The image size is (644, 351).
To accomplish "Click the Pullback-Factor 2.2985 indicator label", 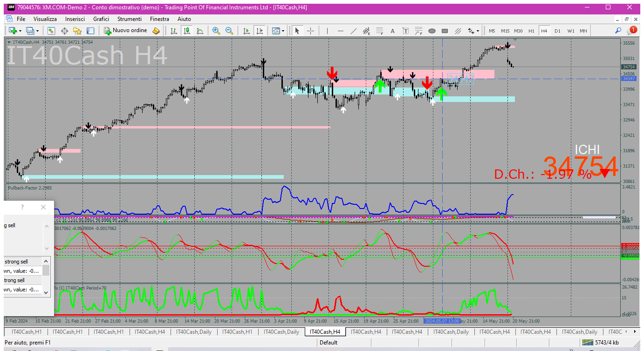I will pyautogui.click(x=30, y=188).
